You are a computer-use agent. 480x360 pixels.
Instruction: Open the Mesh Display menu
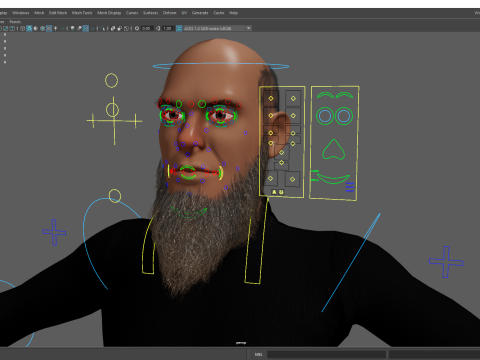pos(109,13)
